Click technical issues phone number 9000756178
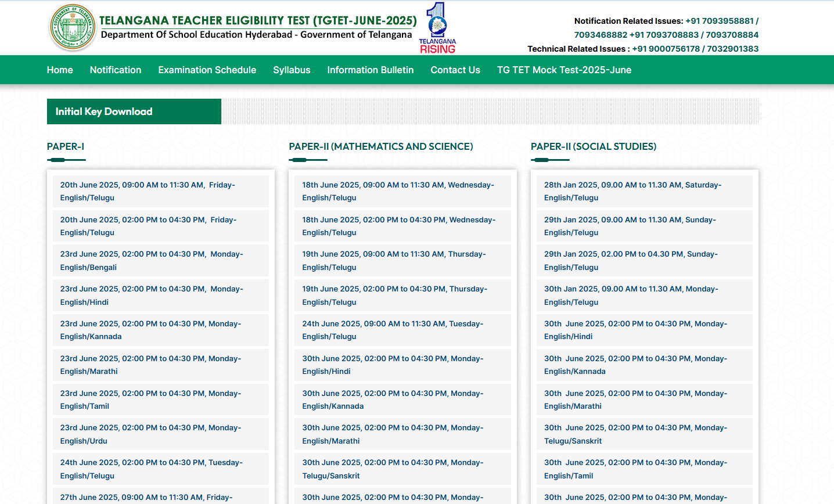The height and width of the screenshot is (504, 834). (666, 49)
